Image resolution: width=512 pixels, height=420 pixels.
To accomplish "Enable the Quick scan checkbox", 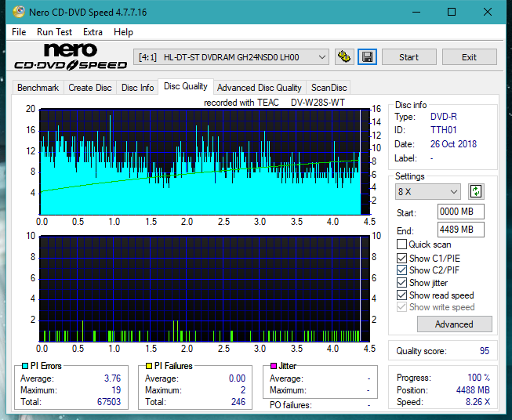I will [401, 244].
